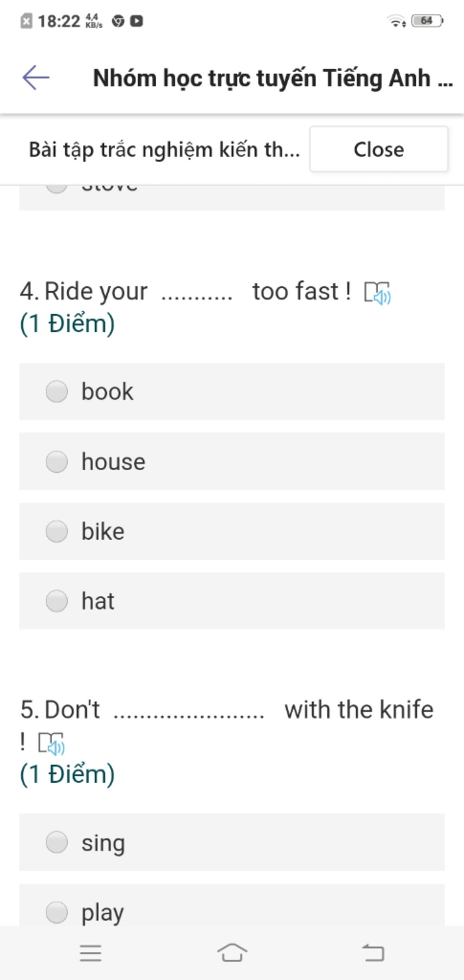Select "play" for question 5
This screenshot has height=980, width=464.
pyautogui.click(x=57, y=912)
